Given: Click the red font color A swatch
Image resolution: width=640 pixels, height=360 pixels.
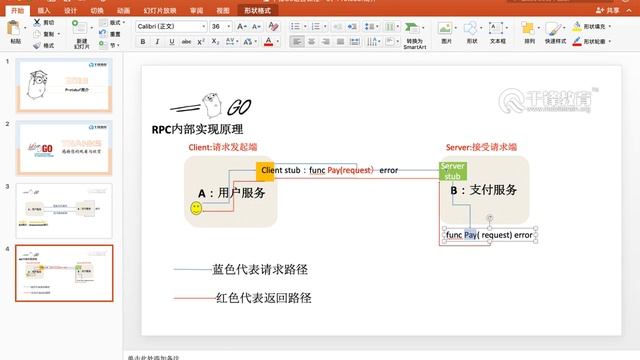Looking at the screenshot, I should pyautogui.click(x=269, y=42).
